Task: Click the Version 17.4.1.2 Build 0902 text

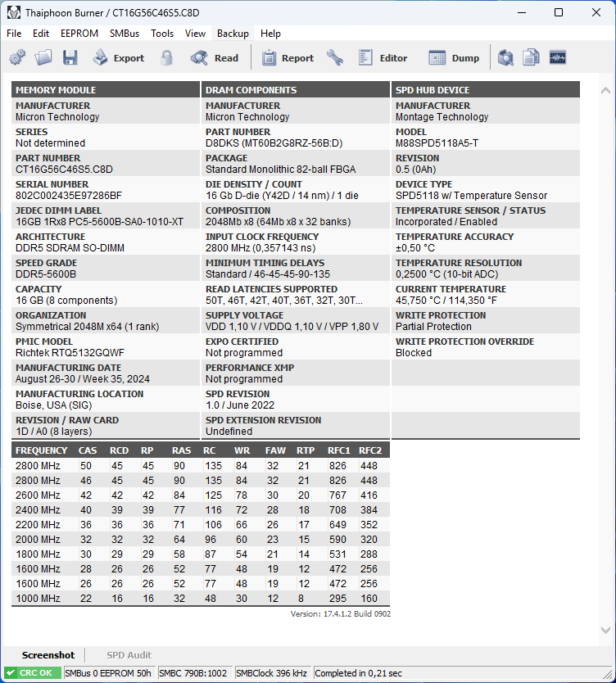Action: coord(341,613)
